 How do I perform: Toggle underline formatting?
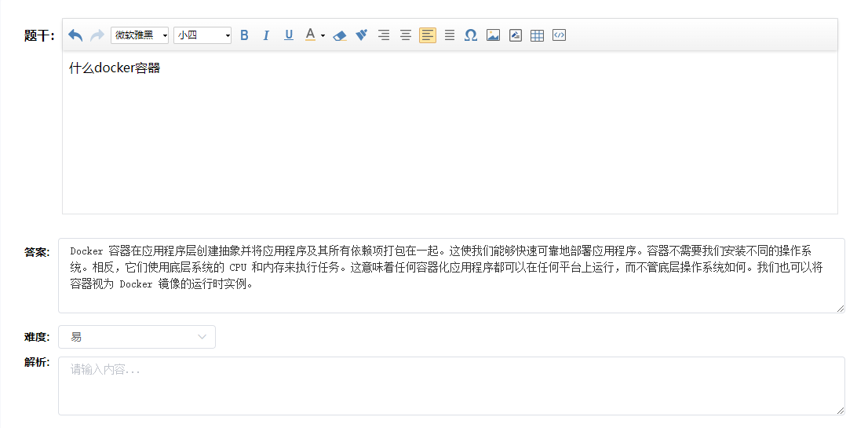click(x=289, y=35)
